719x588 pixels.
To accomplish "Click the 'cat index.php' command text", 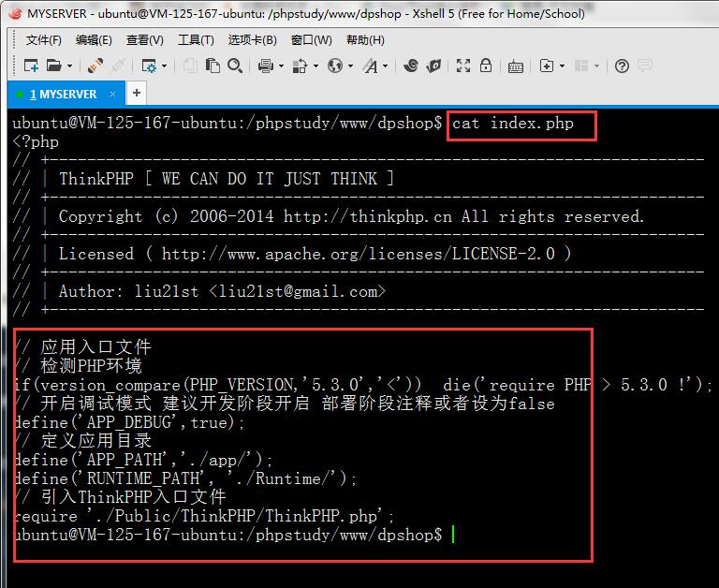I will click(x=513, y=124).
